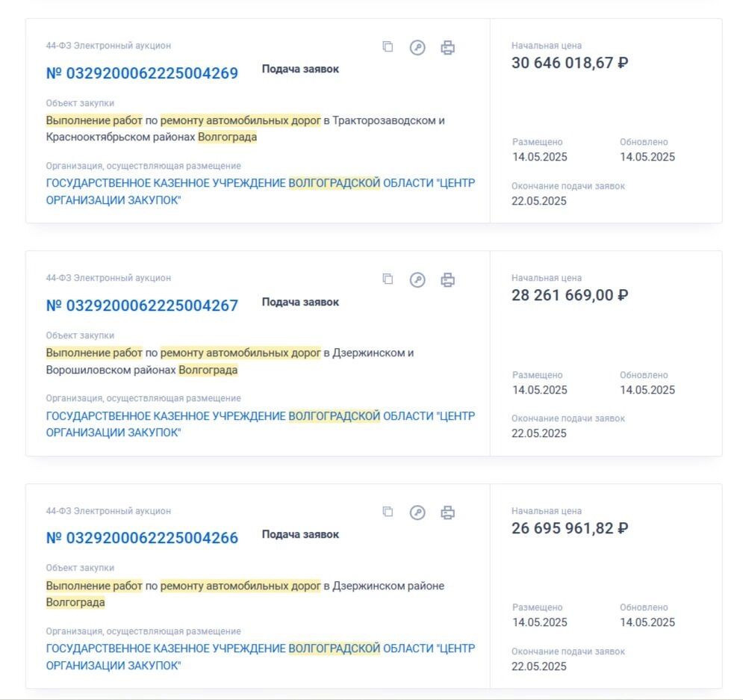
Task: Select the 30 646 018,67 ₽ price
Action: [570, 63]
